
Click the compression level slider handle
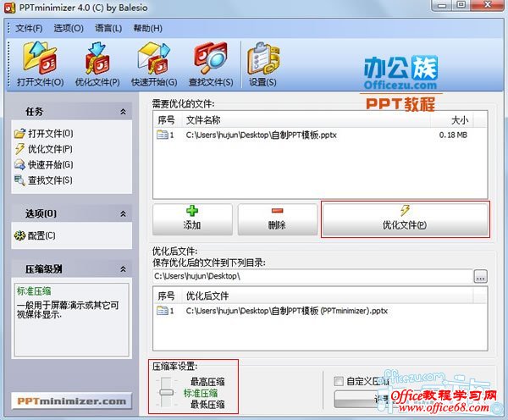pyautogui.click(x=167, y=393)
